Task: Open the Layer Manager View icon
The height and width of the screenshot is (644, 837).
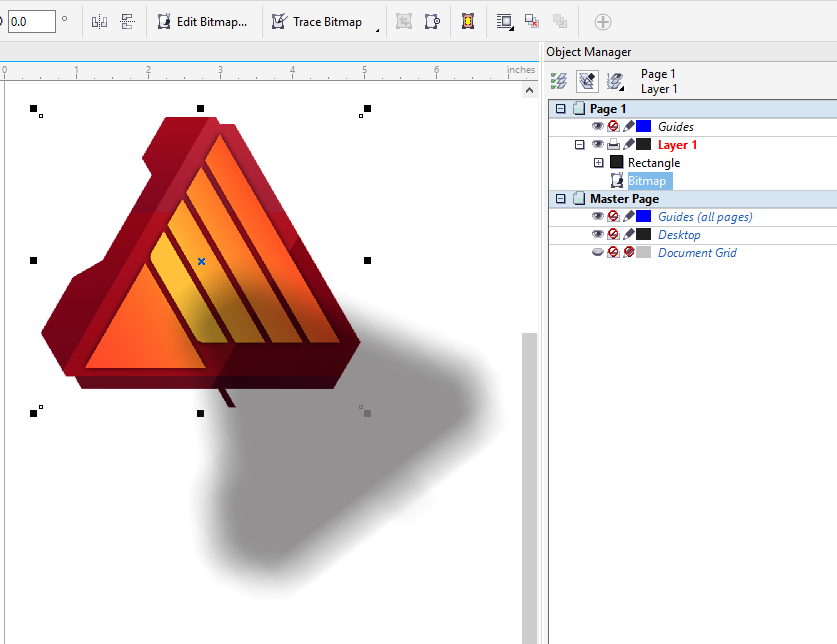Action: tap(613, 80)
